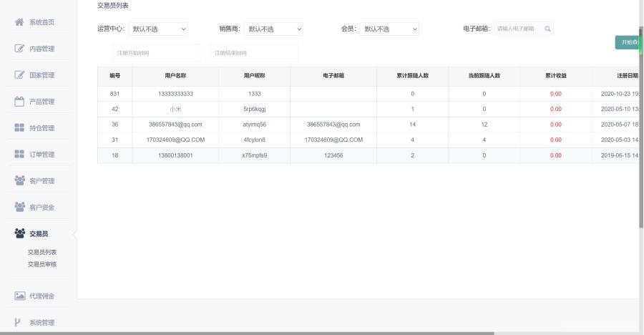Click the horizontal scrollbar at bottom
The height and width of the screenshot is (335, 644).
[246, 334]
